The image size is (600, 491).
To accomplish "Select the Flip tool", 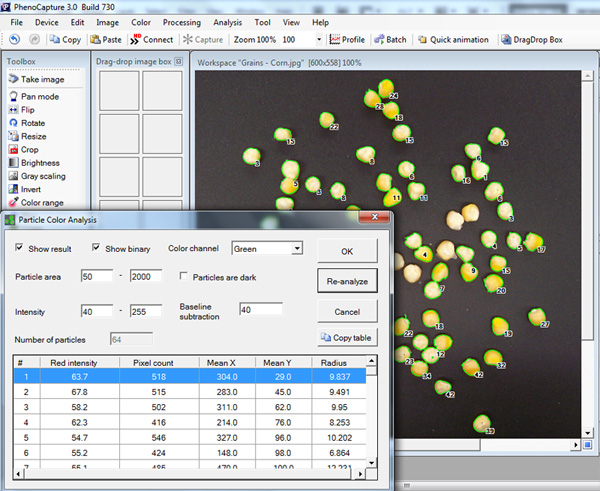I will [x=27, y=110].
